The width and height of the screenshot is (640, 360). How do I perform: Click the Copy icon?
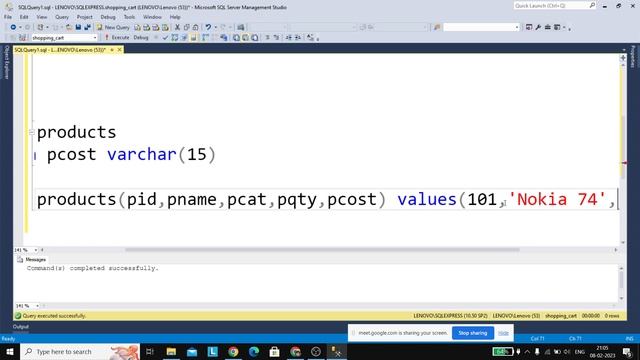pos(187,27)
